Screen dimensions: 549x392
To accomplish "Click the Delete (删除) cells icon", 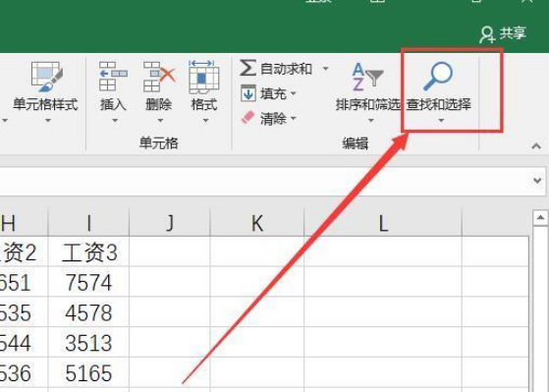I will [x=158, y=77].
